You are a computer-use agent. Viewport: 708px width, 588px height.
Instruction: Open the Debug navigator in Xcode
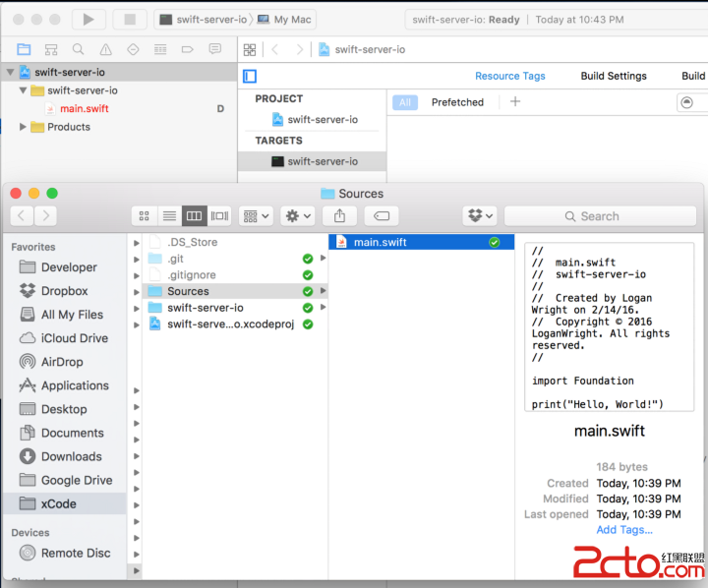(x=160, y=49)
